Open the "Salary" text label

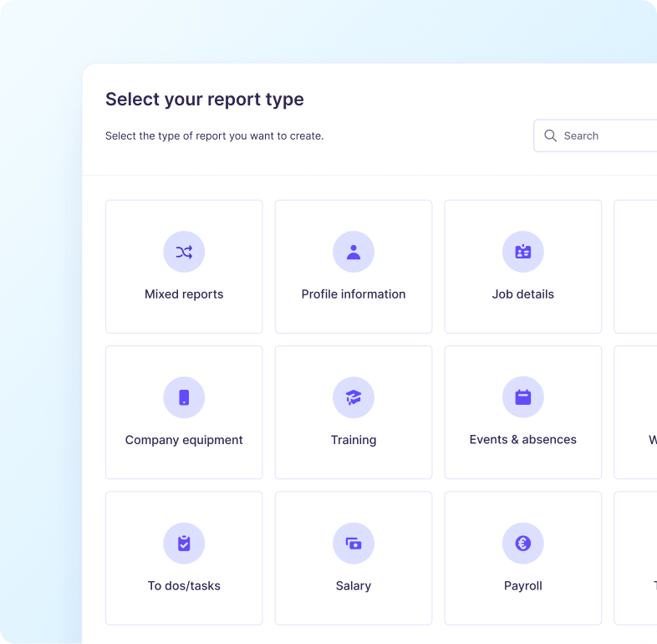pyautogui.click(x=354, y=586)
